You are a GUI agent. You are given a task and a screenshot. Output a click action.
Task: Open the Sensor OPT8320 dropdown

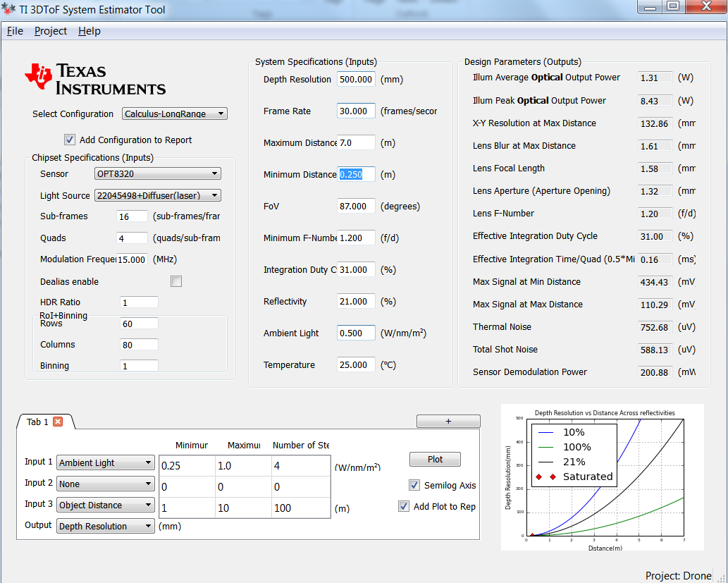[x=158, y=173]
